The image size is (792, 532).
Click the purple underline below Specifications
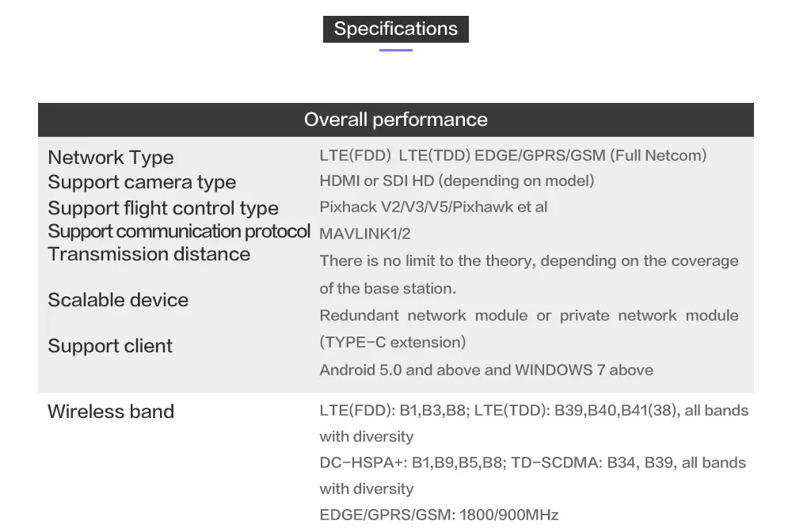tap(395, 50)
